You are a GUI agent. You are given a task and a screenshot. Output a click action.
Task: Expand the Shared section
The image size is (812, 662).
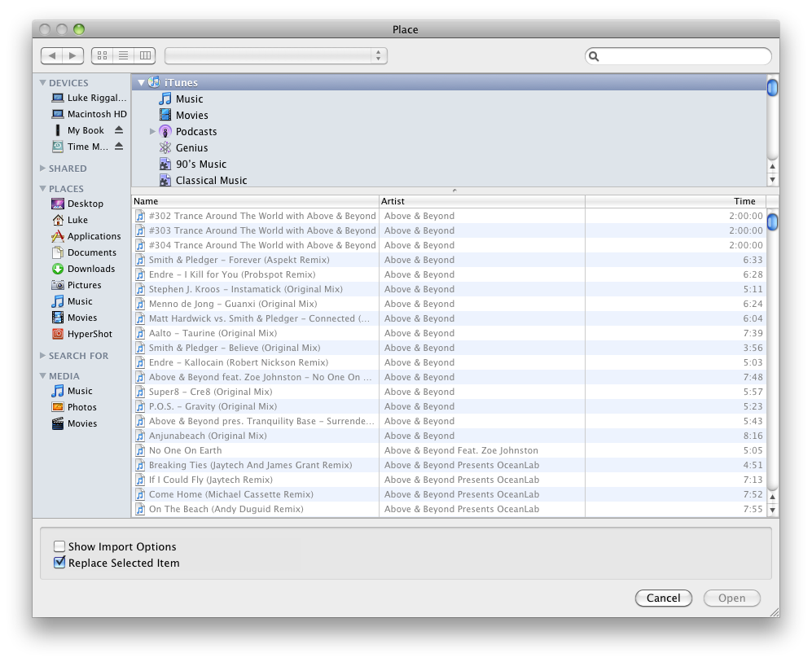click(43, 169)
